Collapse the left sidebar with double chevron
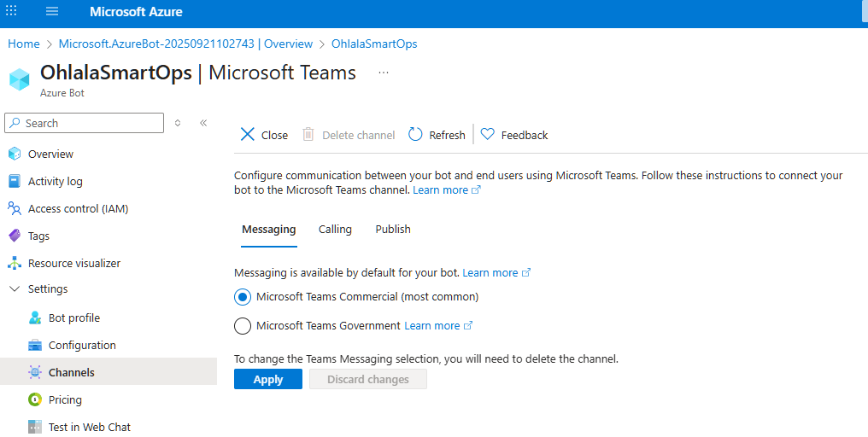Screen dimensions: 868x437 [203, 123]
